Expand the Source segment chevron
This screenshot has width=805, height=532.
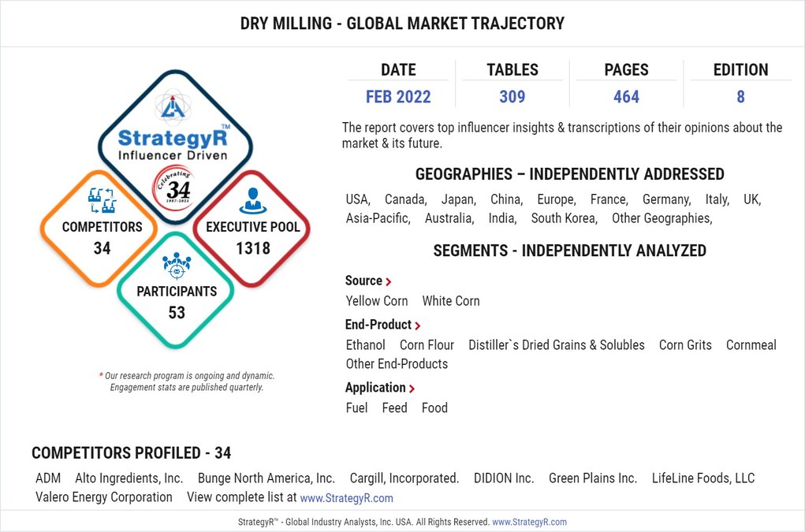[389, 281]
